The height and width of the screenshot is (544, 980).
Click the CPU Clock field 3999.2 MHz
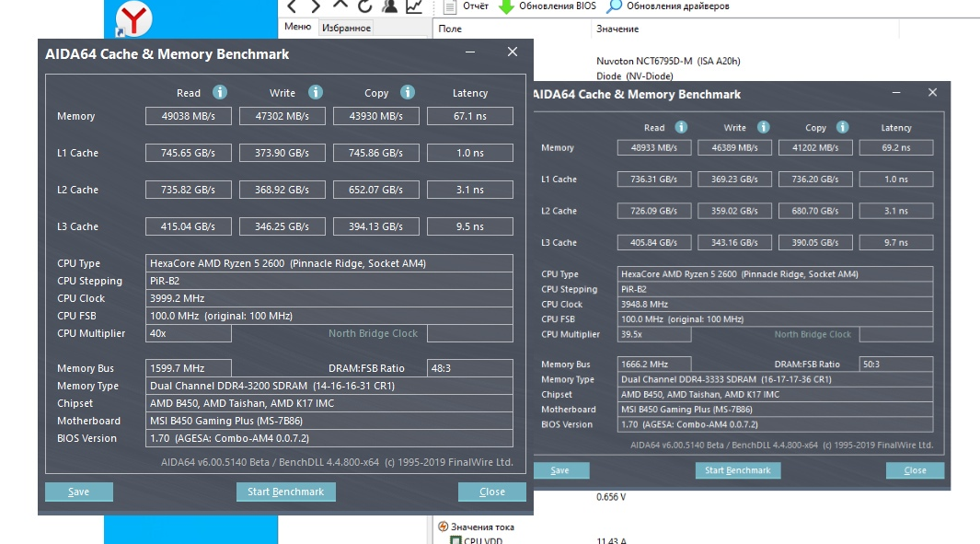click(329, 298)
